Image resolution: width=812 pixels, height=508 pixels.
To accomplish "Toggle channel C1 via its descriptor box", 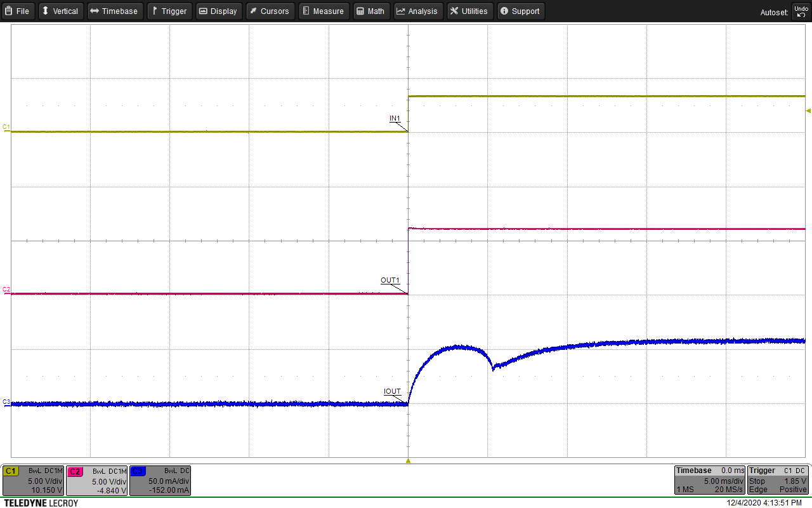I will point(33,481).
